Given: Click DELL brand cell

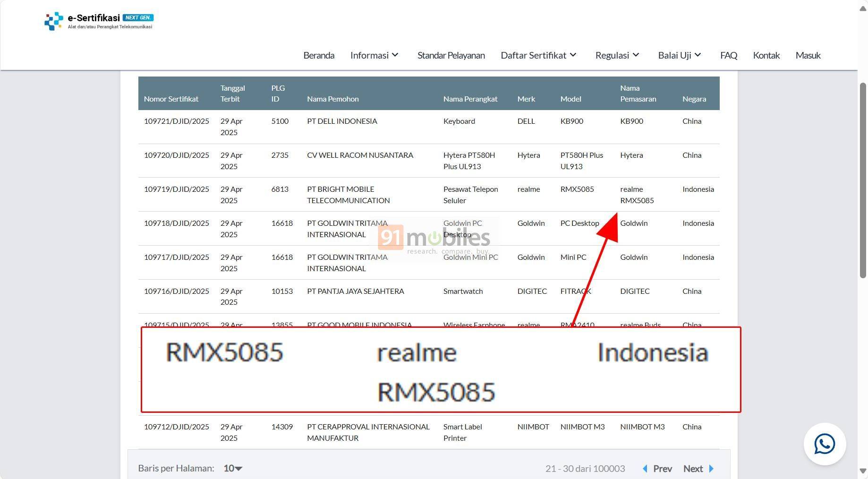Looking at the screenshot, I should click(526, 121).
